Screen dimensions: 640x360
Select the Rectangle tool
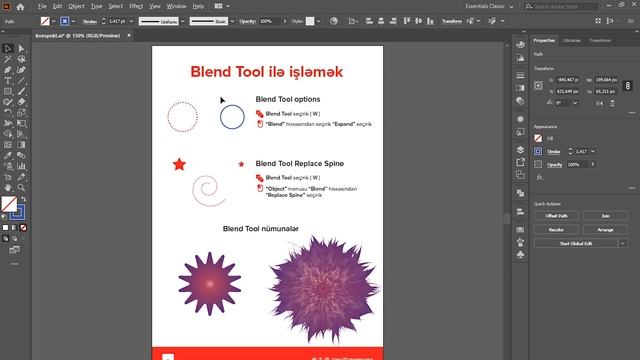[x=8, y=91]
